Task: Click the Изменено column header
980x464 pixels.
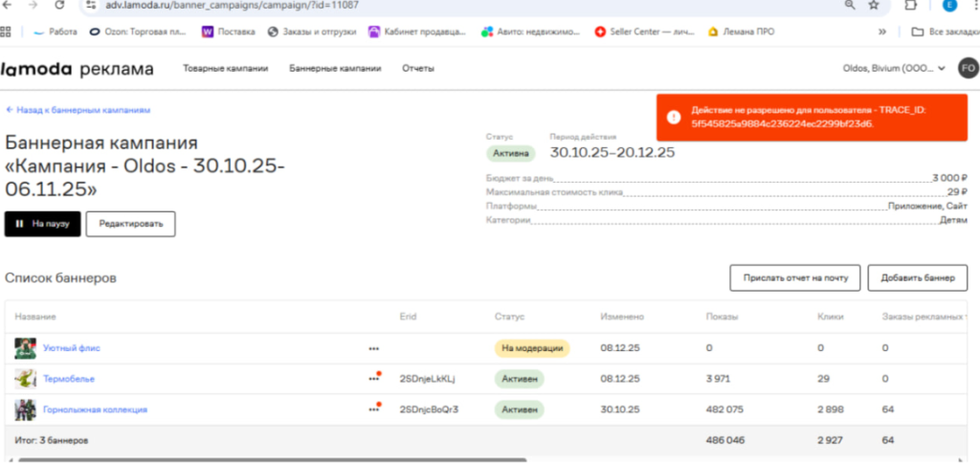Action: (622, 317)
